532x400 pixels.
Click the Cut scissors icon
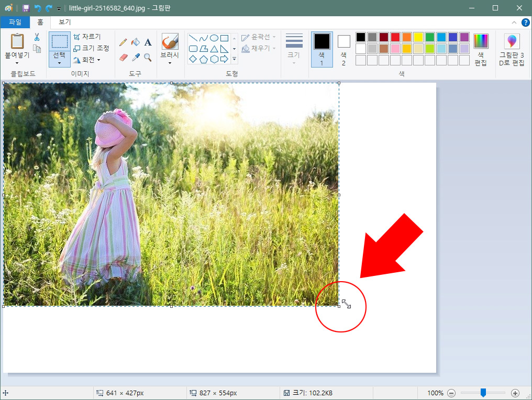click(x=37, y=37)
